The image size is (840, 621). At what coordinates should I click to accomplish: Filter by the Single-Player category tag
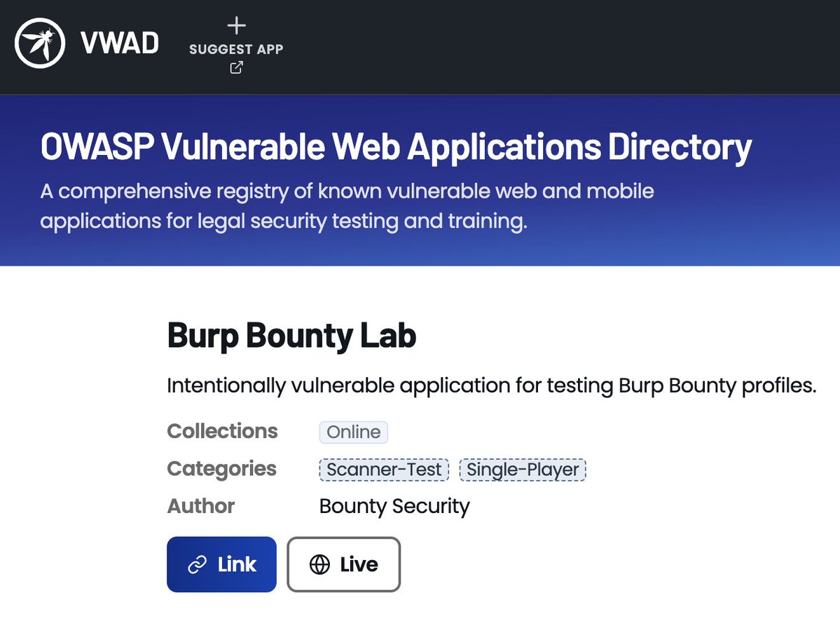(x=523, y=470)
